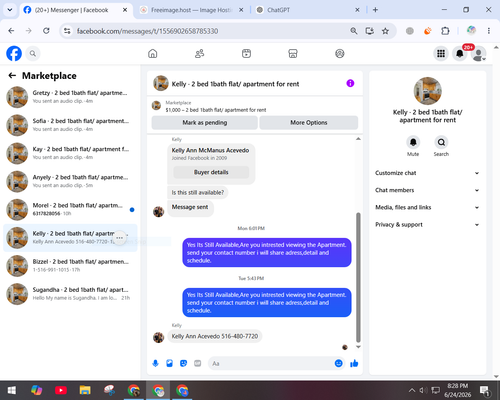Click the Facebook search magnifier icon

(x=33, y=53)
